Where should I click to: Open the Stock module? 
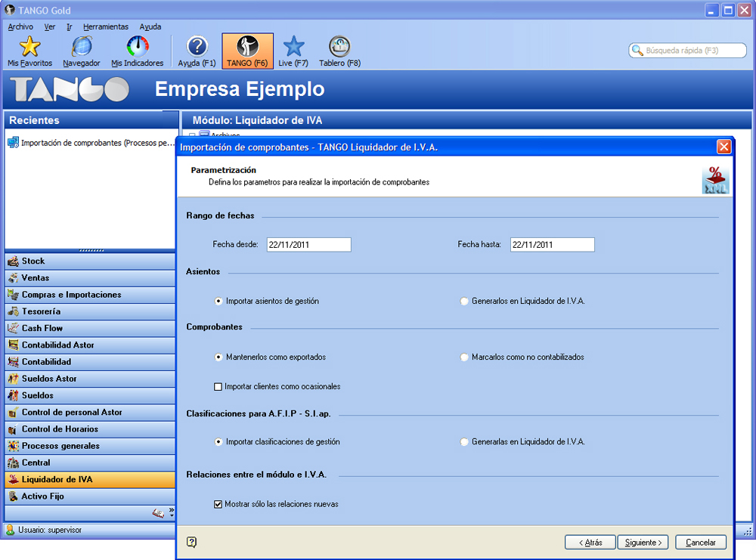(90, 261)
